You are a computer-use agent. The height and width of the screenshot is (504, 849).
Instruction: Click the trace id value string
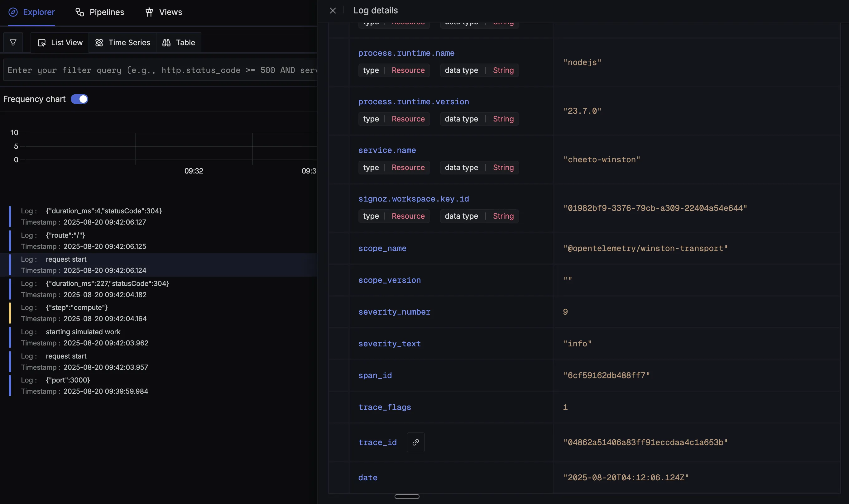point(645,442)
